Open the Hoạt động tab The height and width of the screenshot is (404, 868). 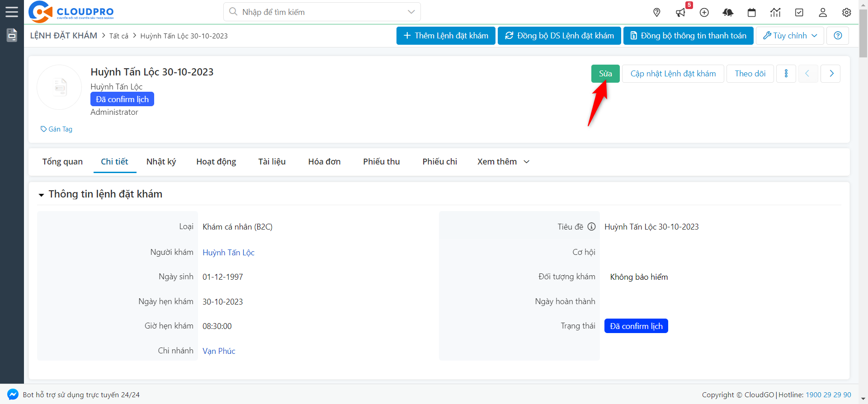[216, 162]
